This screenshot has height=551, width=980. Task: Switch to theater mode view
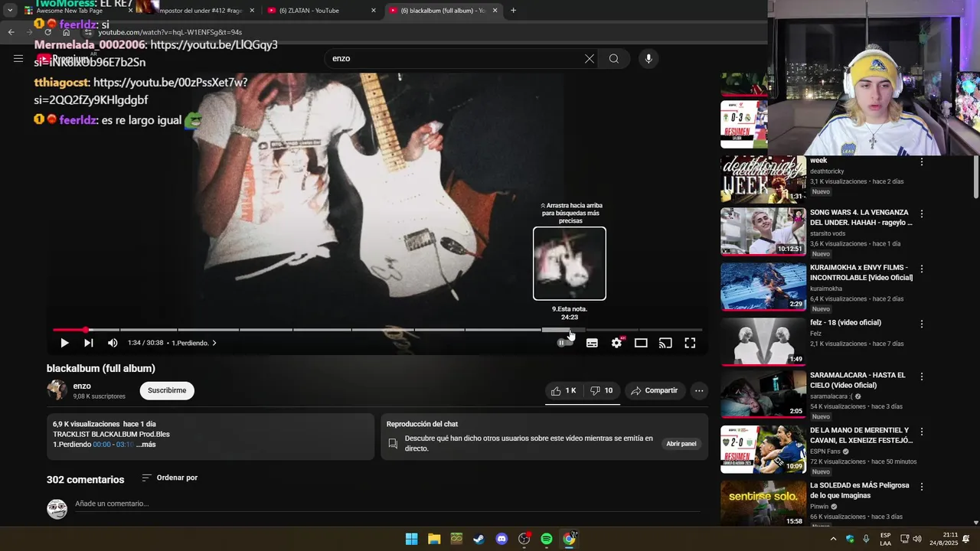click(641, 343)
